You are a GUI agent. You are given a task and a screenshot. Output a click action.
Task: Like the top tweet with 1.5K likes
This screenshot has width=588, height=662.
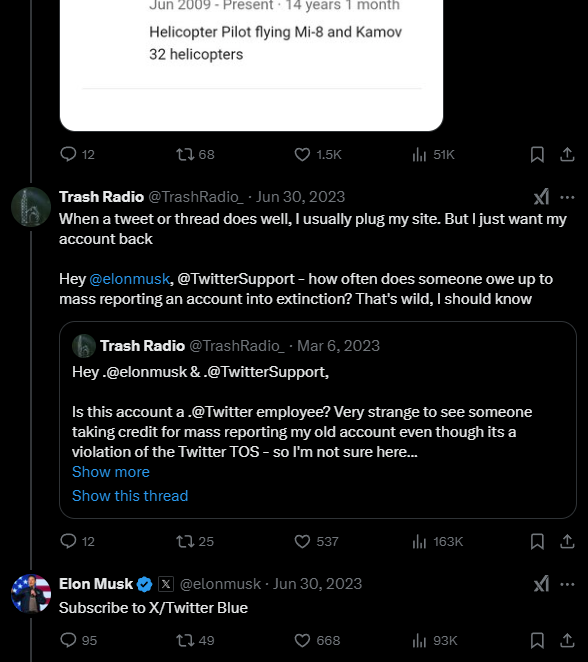[x=317, y=155]
